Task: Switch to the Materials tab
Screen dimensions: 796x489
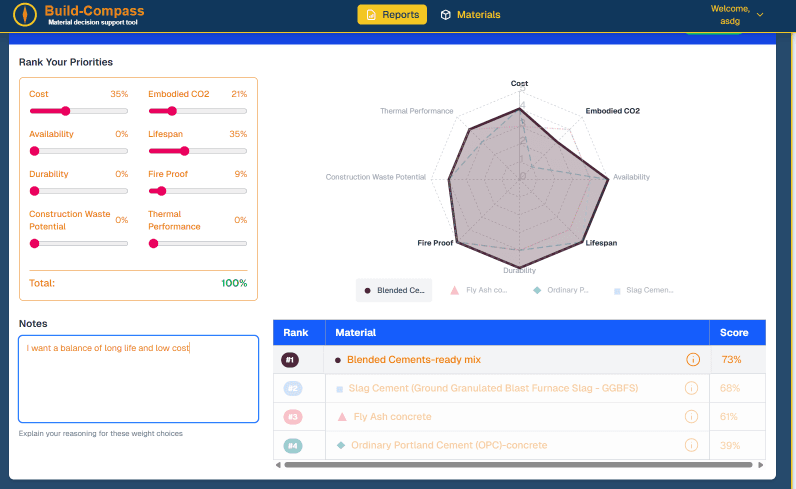Action: click(470, 15)
